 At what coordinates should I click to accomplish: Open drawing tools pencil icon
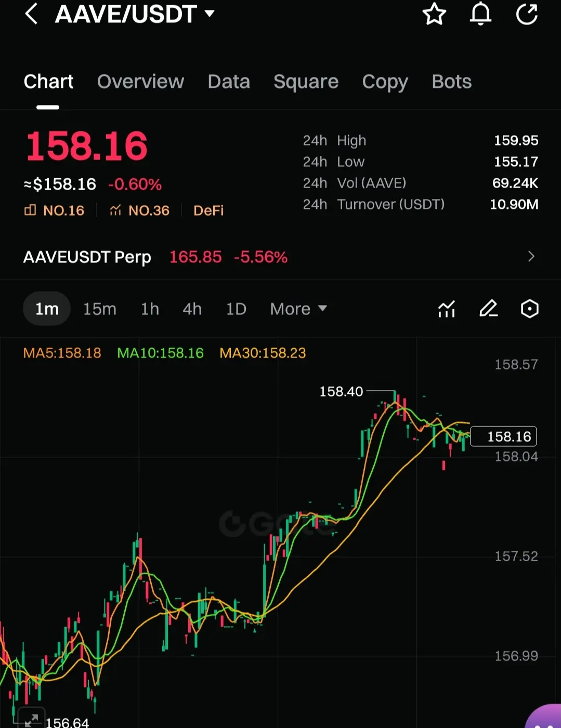click(x=488, y=309)
